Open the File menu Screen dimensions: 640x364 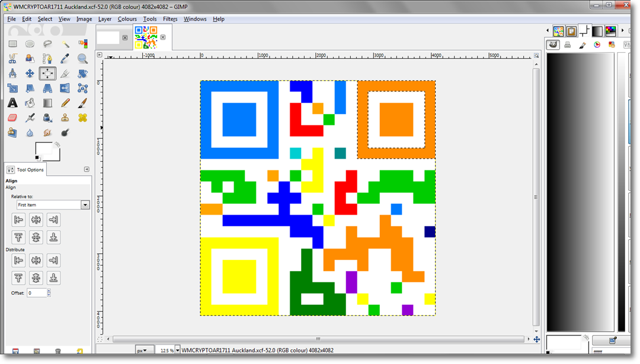(x=11, y=19)
